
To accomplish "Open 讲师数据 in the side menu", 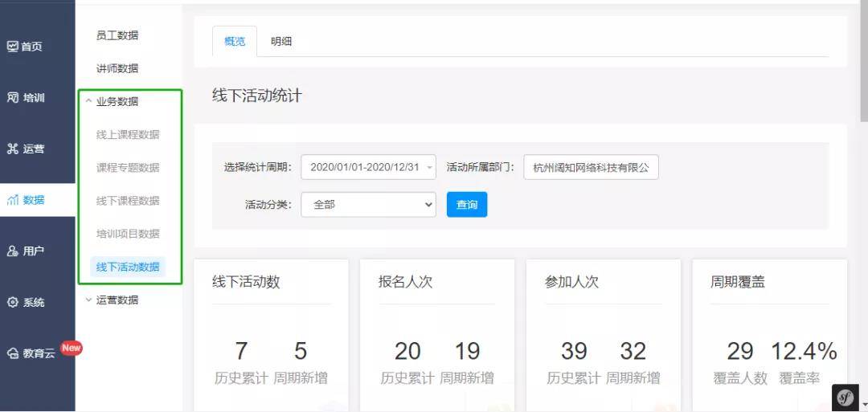I will click(x=117, y=68).
